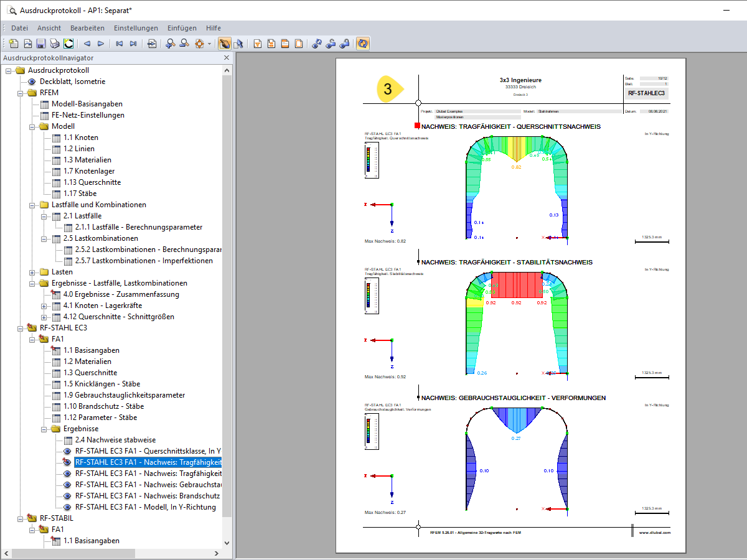The height and width of the screenshot is (560, 747).
Task: Collapse the RFEM tree node
Action: 21,93
